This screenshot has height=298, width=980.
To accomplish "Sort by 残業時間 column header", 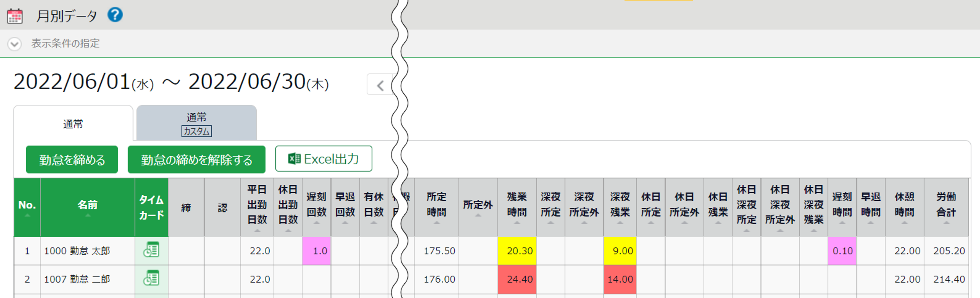I will click(517, 207).
